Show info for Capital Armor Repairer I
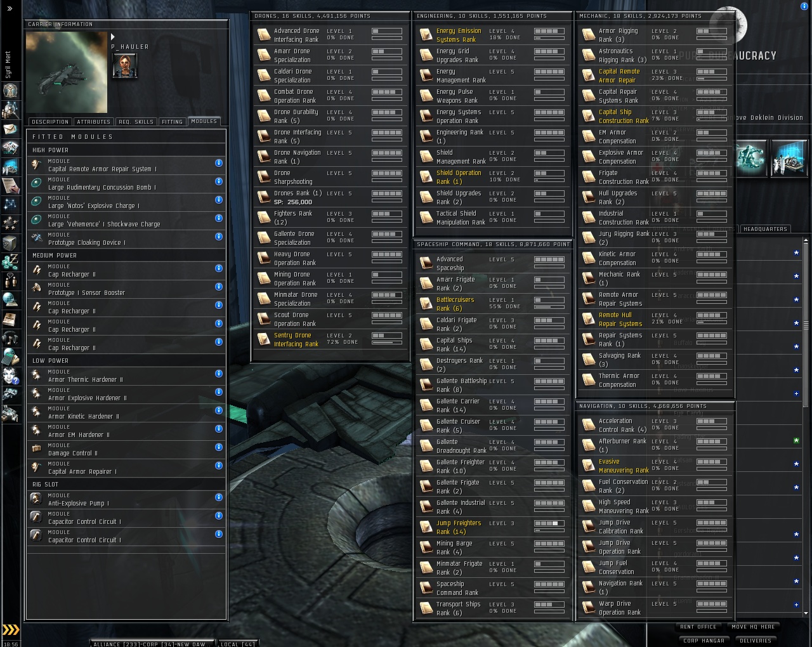812x647 pixels. (219, 466)
